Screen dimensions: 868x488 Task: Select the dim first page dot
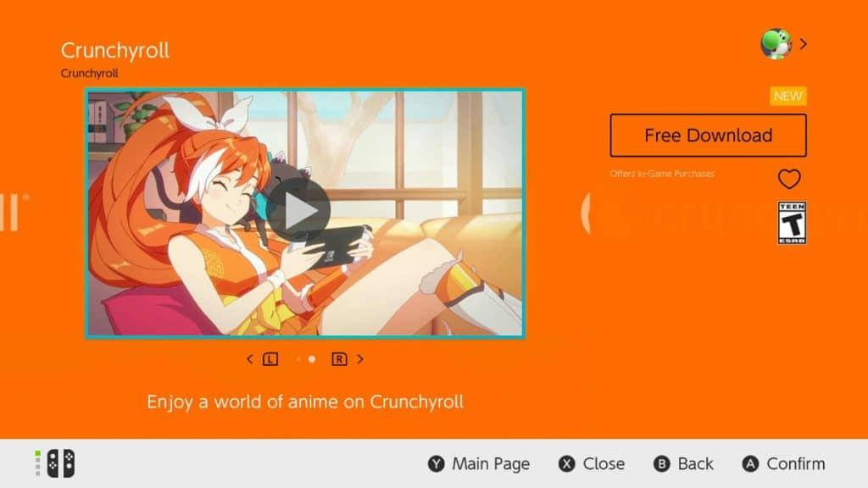(x=298, y=359)
